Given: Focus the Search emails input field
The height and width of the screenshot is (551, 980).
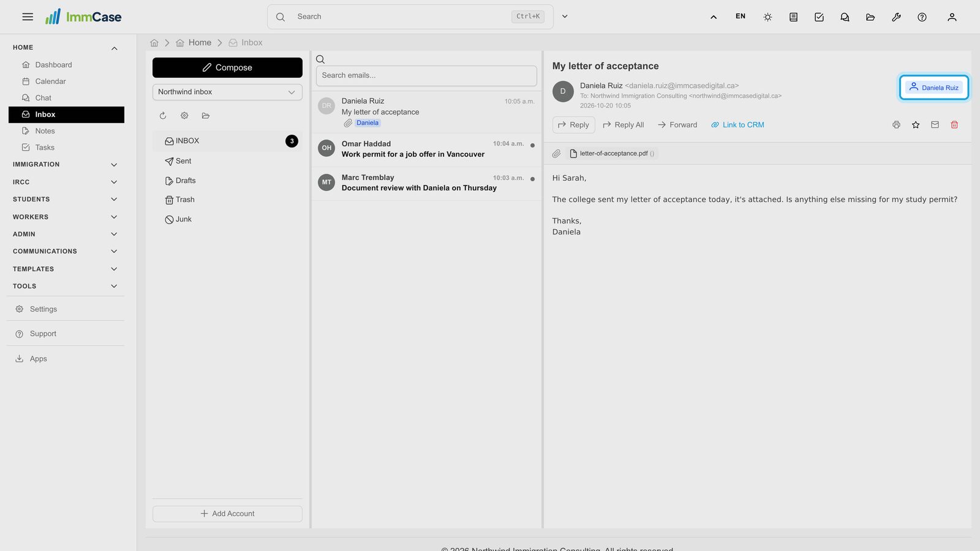Looking at the screenshot, I should [426, 75].
